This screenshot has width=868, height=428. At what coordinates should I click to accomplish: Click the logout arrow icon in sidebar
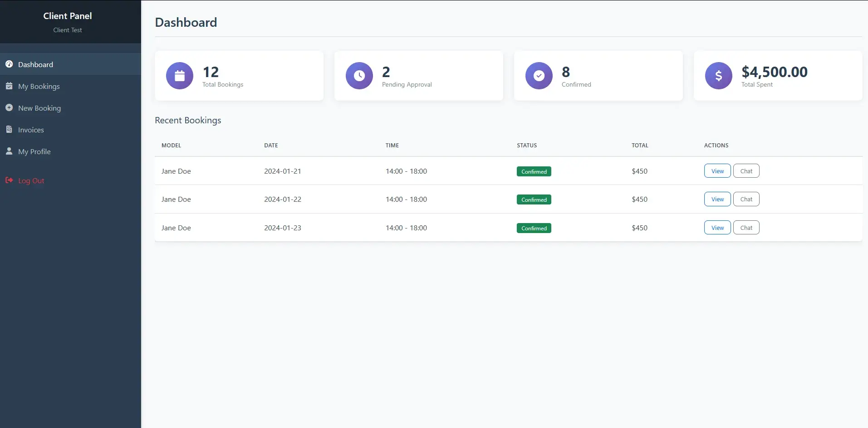tap(9, 180)
